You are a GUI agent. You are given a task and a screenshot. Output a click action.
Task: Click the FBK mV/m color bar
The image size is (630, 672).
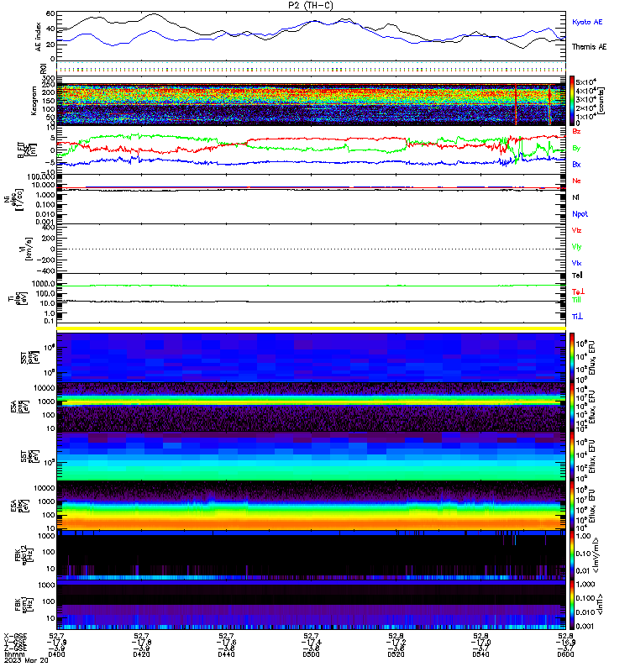[x=572, y=554]
